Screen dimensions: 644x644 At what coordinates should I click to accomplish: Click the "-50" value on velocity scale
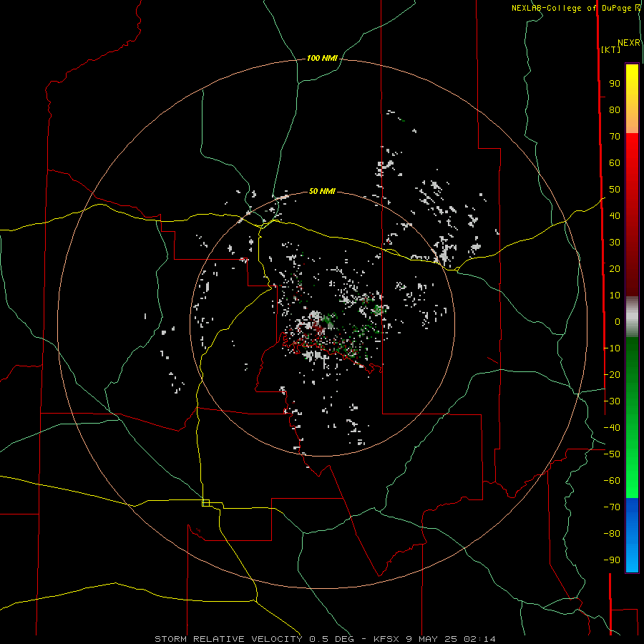click(612, 454)
